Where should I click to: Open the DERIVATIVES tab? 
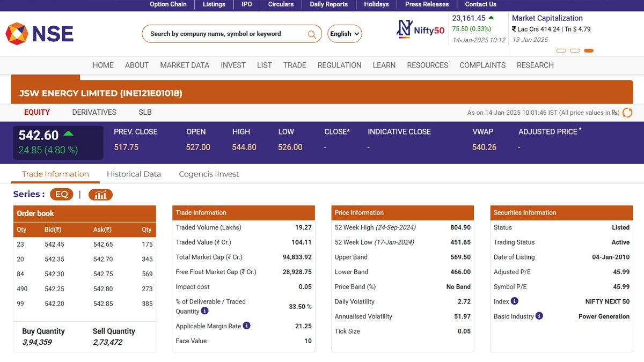tap(94, 112)
